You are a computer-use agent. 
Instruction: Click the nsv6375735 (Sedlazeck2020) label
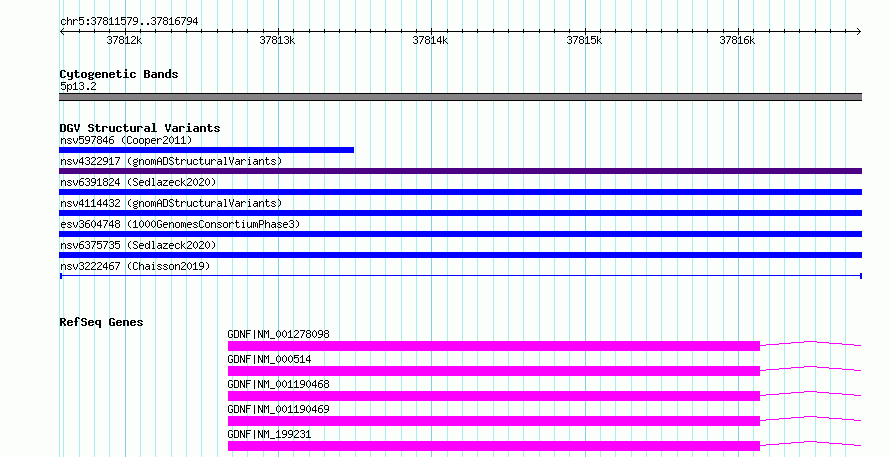138,245
